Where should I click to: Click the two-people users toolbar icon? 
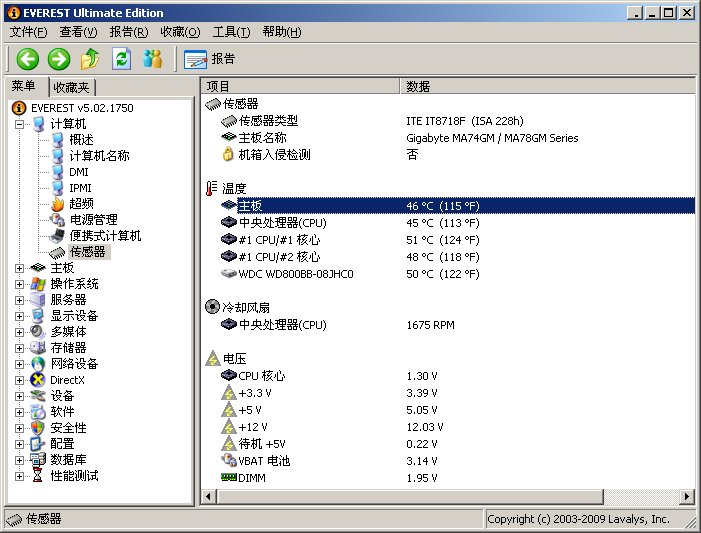152,59
